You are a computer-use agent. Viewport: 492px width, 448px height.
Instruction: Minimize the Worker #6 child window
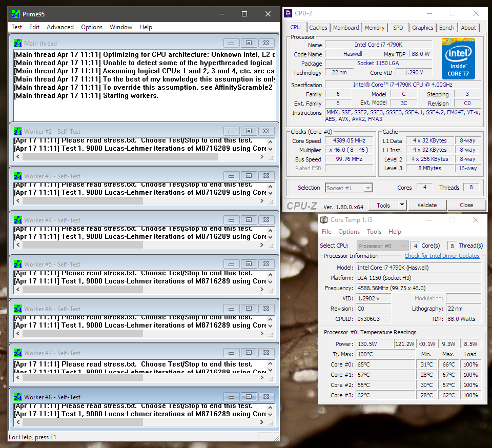pyautogui.click(x=232, y=309)
